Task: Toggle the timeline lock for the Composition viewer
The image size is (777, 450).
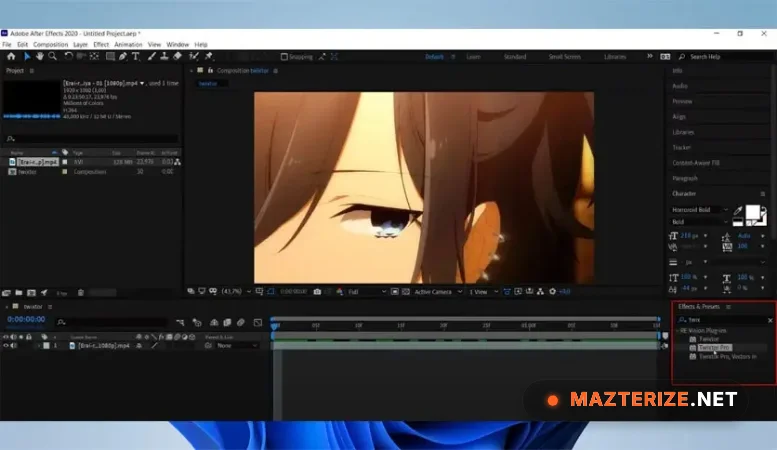Action: point(210,70)
